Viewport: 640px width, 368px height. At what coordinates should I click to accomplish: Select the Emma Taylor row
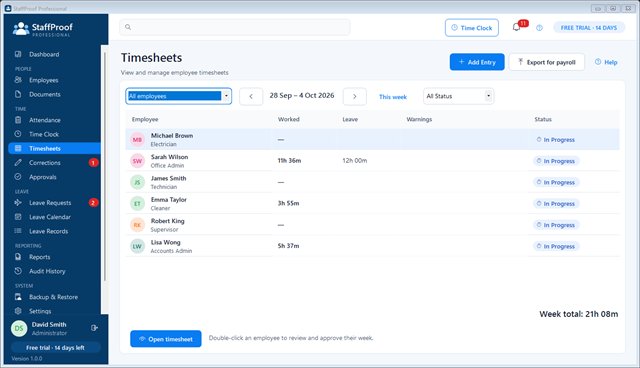tap(372, 204)
